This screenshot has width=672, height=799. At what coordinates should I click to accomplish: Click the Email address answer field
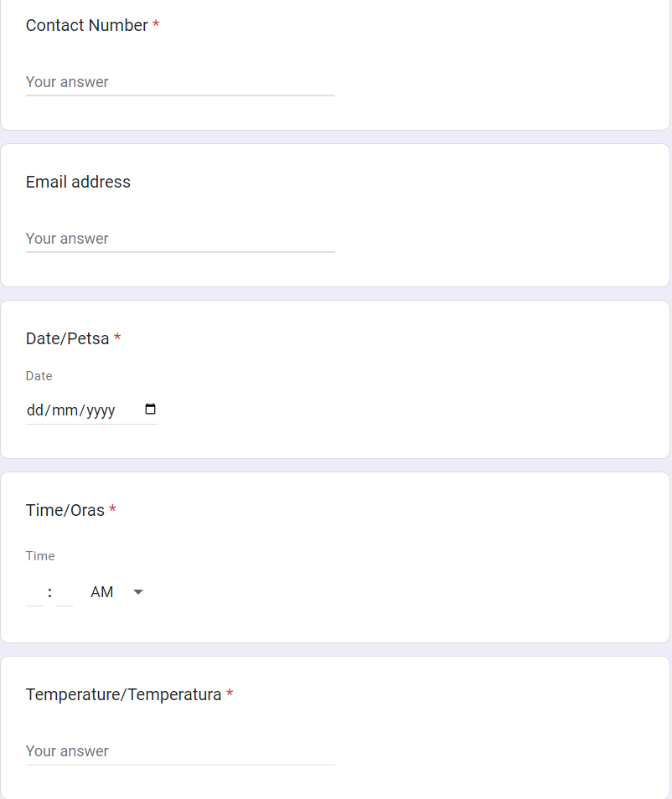[179, 239]
